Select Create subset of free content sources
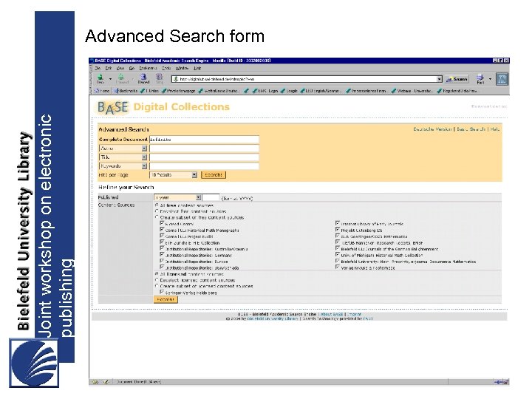 pyautogui.click(x=157, y=217)
